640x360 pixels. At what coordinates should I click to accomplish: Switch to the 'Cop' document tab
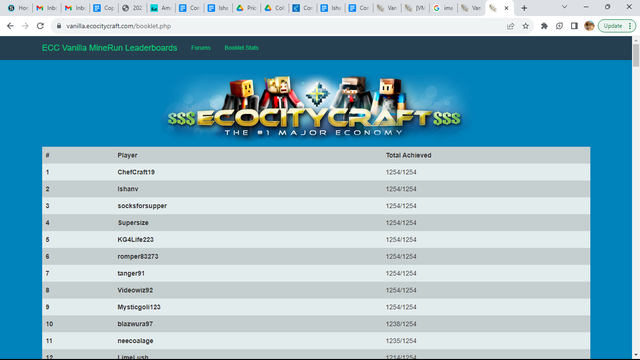click(x=104, y=8)
